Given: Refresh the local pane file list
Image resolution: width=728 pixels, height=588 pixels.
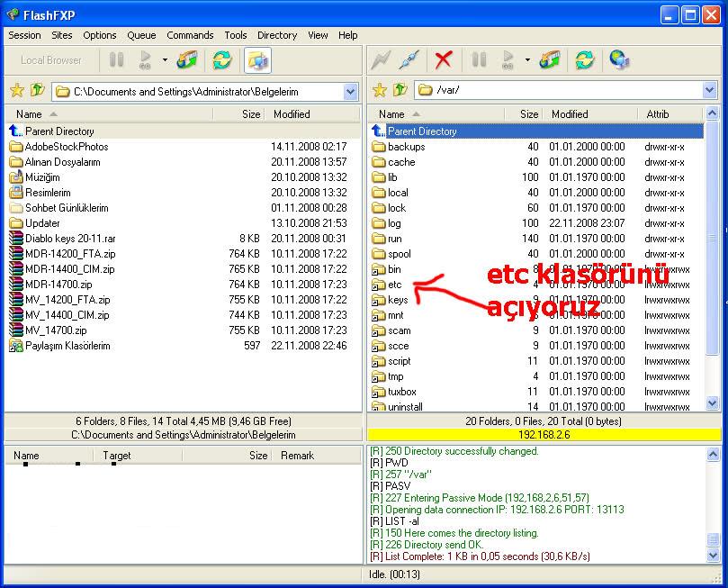Looking at the screenshot, I should (x=221, y=60).
